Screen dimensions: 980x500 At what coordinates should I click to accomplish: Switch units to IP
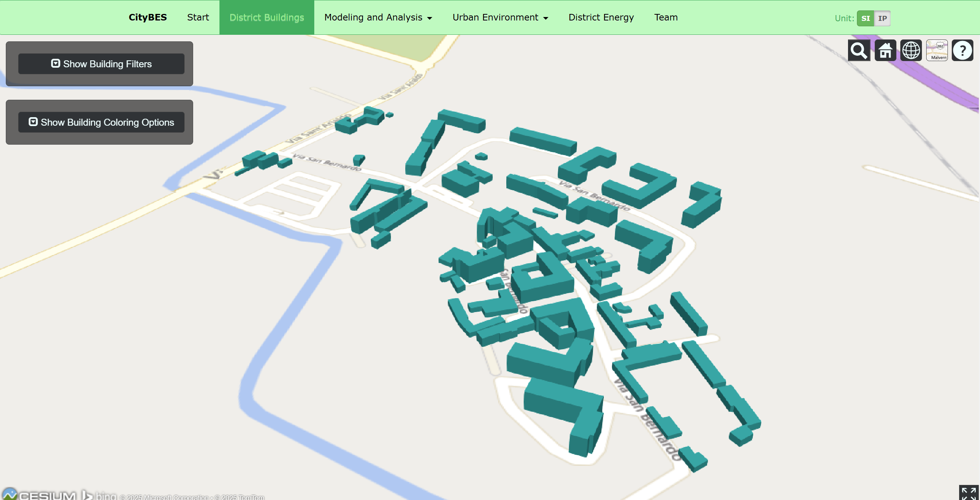(x=882, y=18)
